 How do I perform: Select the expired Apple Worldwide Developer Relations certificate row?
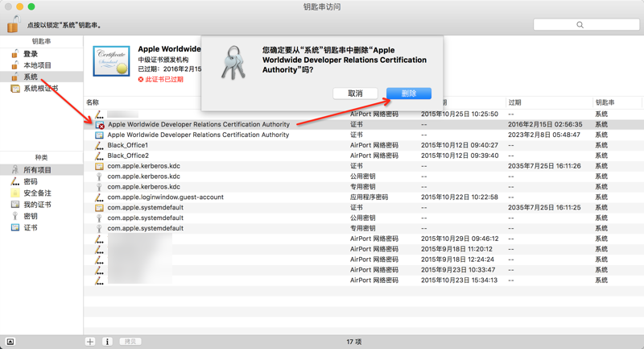click(x=364, y=124)
